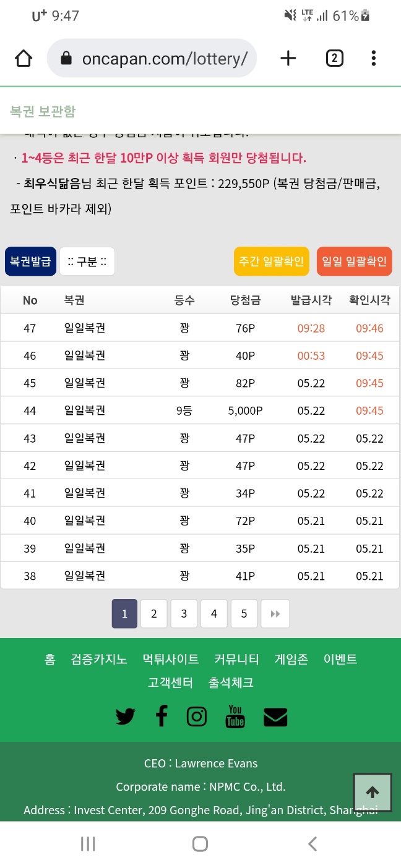Click the 9등 rank cell

pyautogui.click(x=184, y=411)
